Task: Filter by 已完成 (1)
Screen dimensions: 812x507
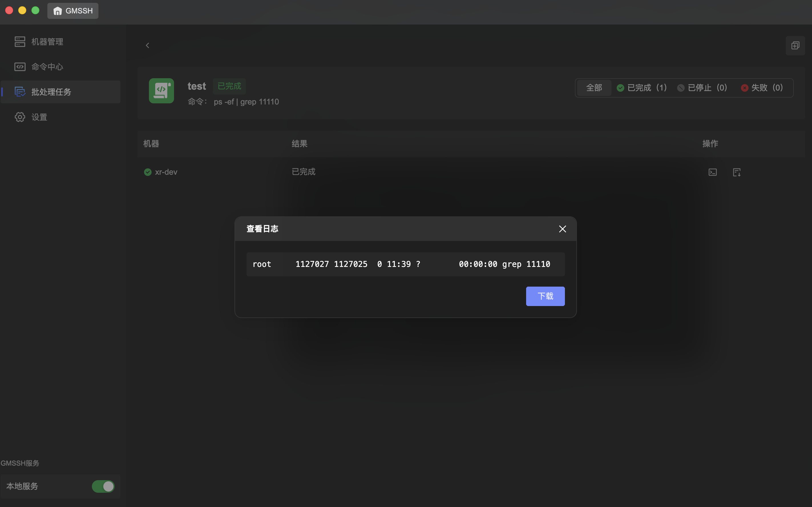Action: [642, 88]
